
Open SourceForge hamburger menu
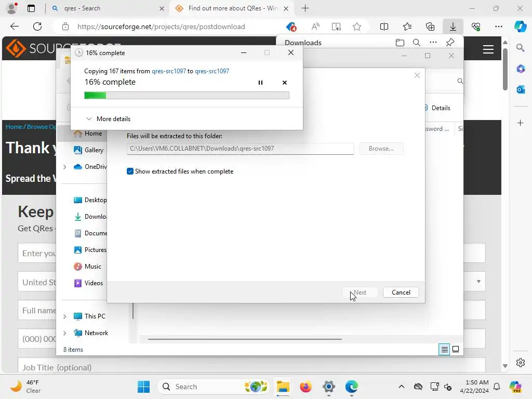[488, 49]
